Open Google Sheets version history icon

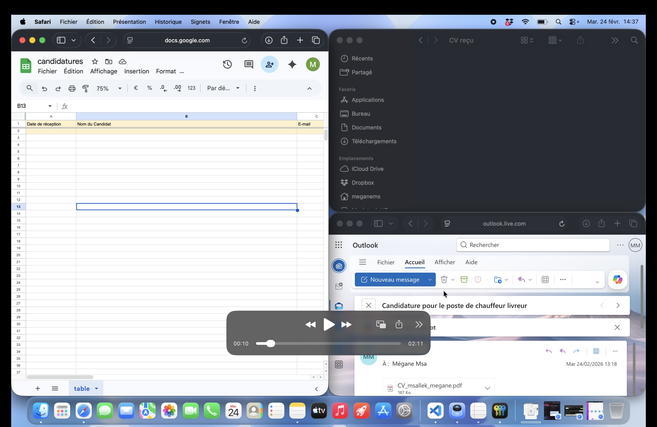[227, 64]
